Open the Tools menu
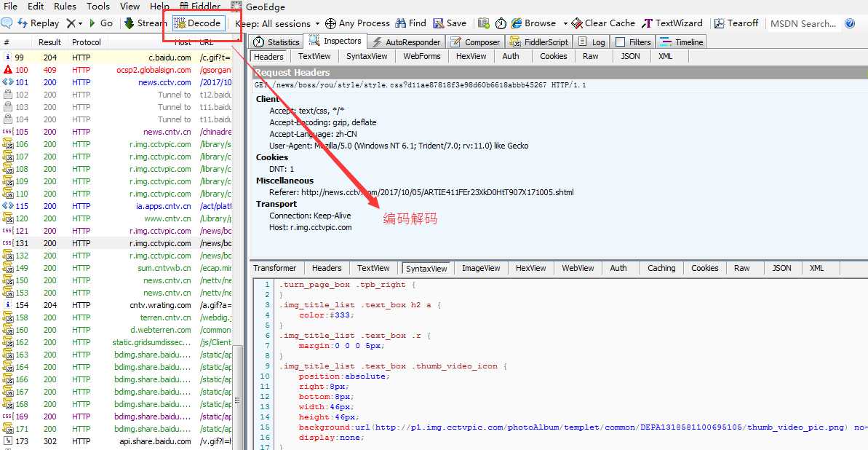Screen dimensions: 868x450 (x=98, y=7)
